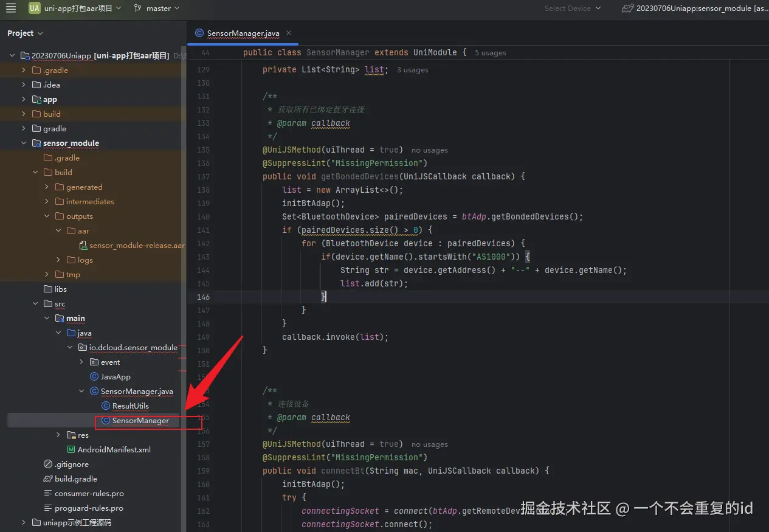The width and height of the screenshot is (769, 532).
Task: Open the .gitignore file
Action: click(71, 464)
